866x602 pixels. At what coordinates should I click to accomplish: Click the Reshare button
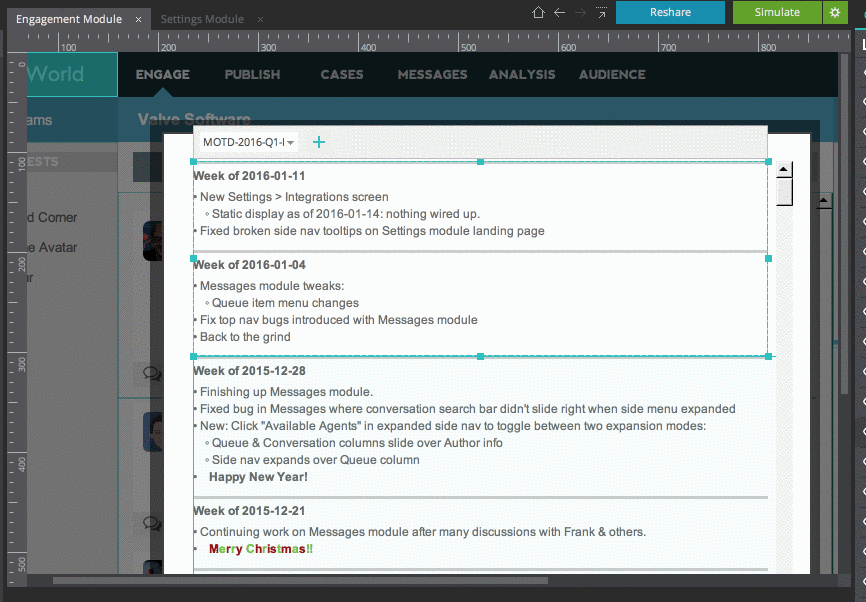(x=670, y=12)
